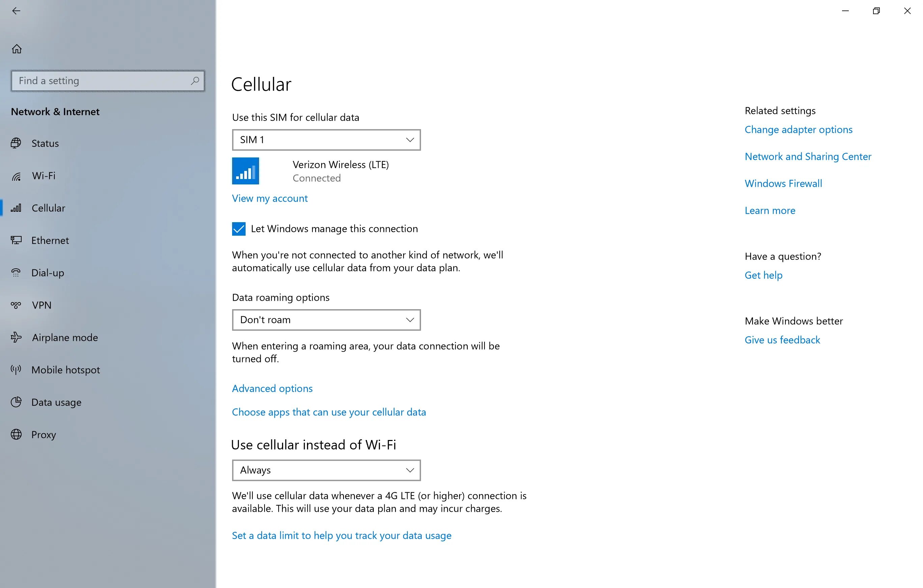Click the VPN icon
The height and width of the screenshot is (588, 923).
(x=16, y=305)
